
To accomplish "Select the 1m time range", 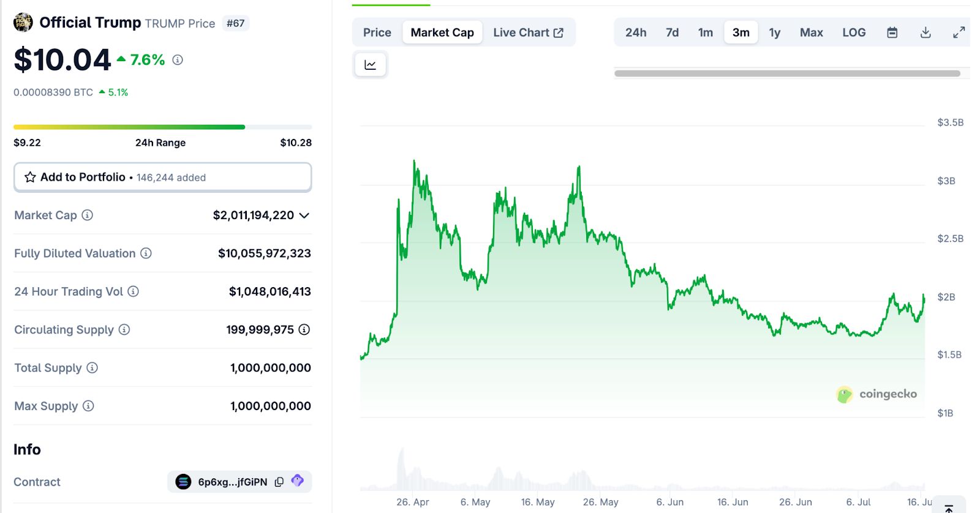I will tap(706, 32).
